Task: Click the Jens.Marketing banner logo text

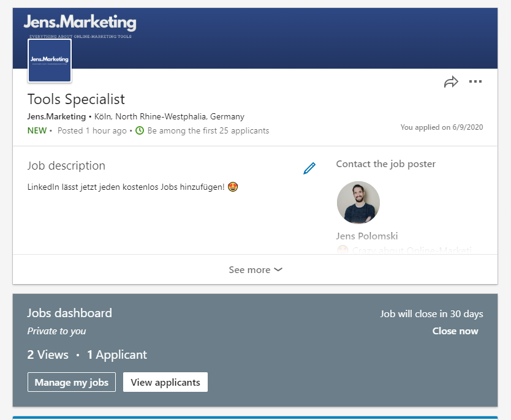Action: pyautogui.click(x=80, y=23)
